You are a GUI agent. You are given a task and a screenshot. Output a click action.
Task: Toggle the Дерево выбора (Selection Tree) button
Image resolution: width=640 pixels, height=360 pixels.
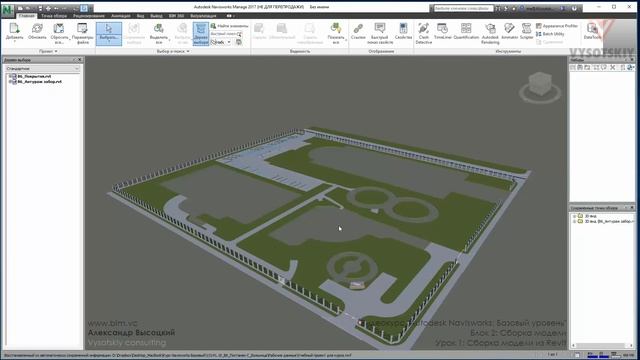tap(201, 33)
